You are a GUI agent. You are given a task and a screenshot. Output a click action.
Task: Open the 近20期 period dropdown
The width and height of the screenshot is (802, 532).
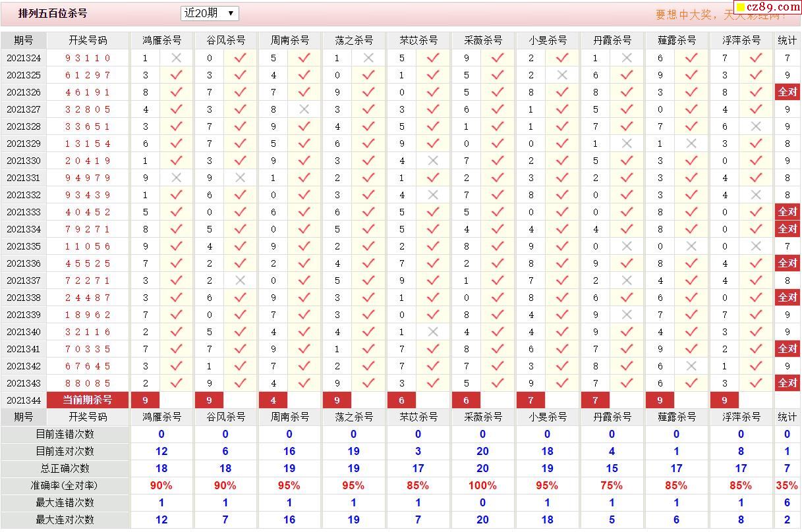click(x=210, y=13)
